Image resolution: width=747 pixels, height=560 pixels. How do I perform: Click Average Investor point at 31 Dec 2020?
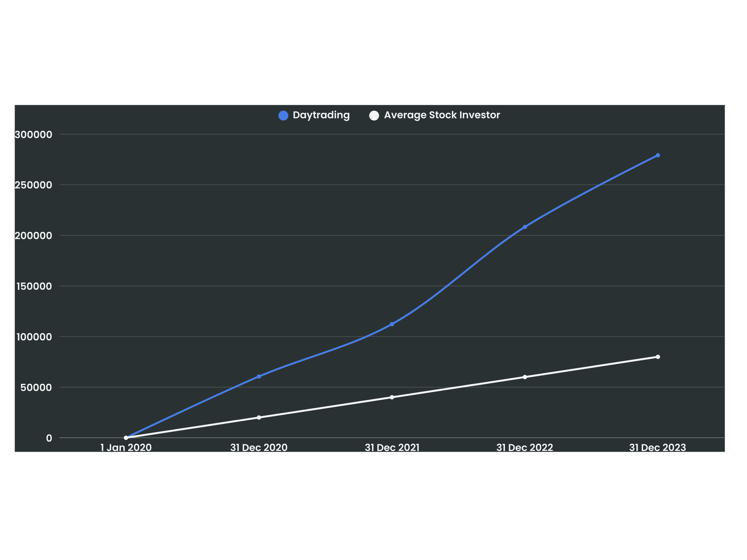[259, 418]
